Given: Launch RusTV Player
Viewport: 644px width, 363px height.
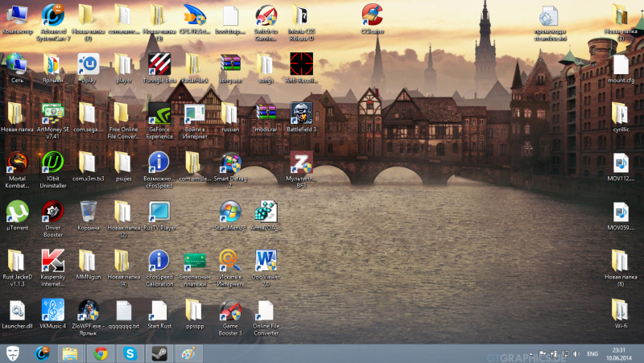Looking at the screenshot, I should (x=159, y=212).
